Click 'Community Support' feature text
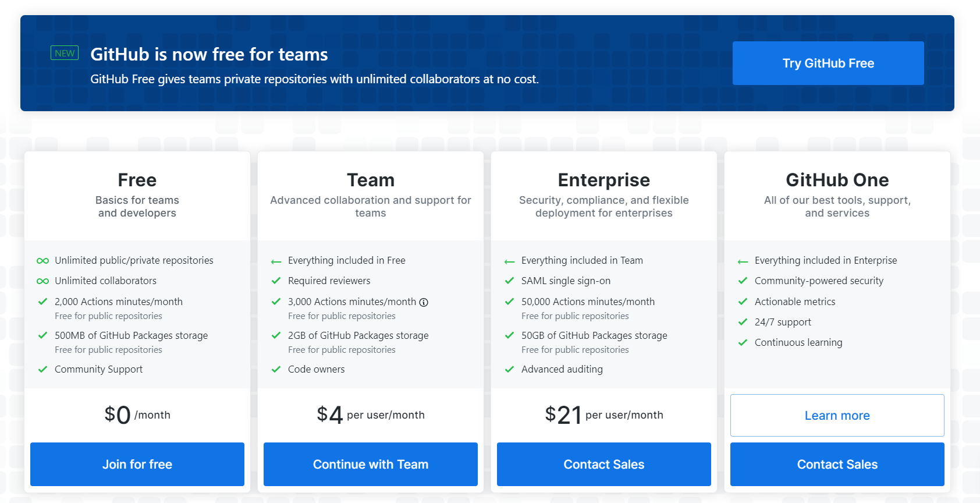The image size is (980, 503). coord(98,369)
